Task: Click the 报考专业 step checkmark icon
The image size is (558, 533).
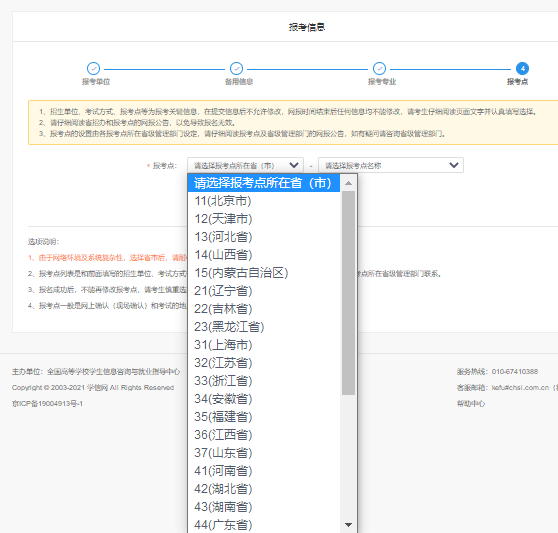Action: tap(379, 68)
